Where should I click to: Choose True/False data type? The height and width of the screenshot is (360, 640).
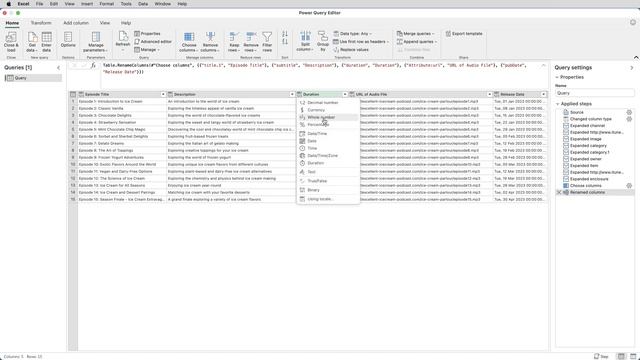coord(328,181)
